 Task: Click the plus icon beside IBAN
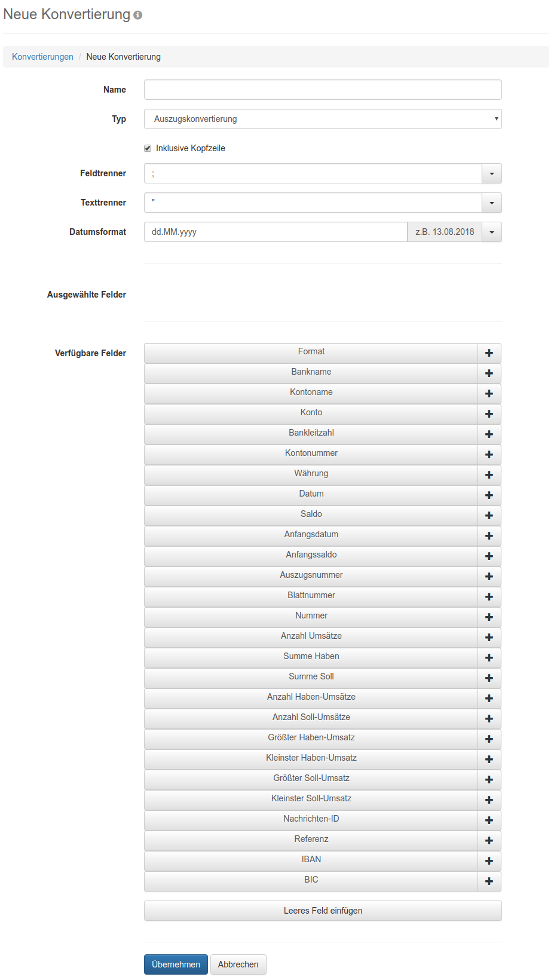[x=489, y=861]
